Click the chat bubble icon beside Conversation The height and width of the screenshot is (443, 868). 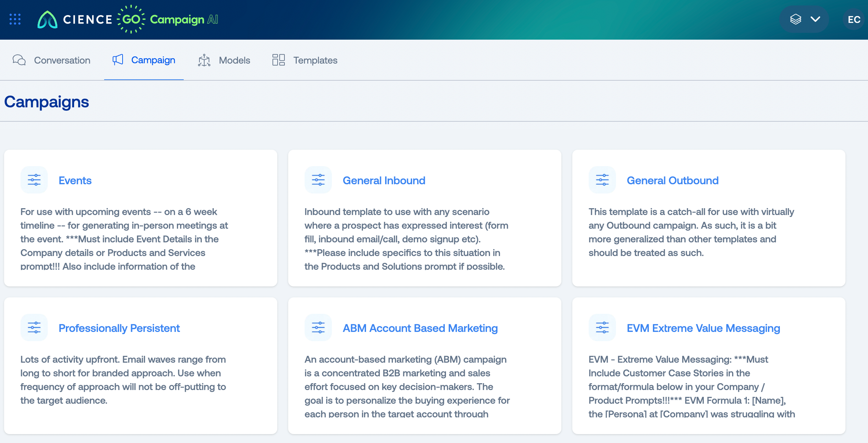[19, 60]
